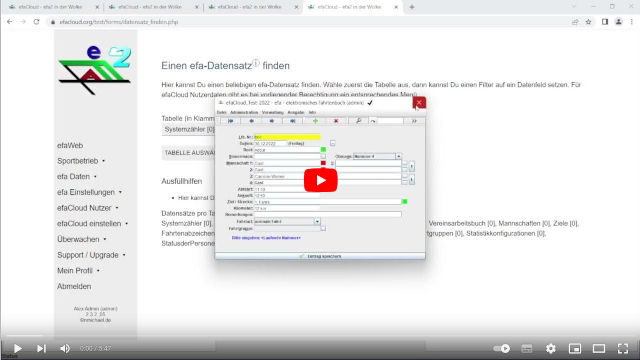640x360 pixels.
Task: Click the search magnifier in efa toolbar
Action: pyautogui.click(x=358, y=121)
